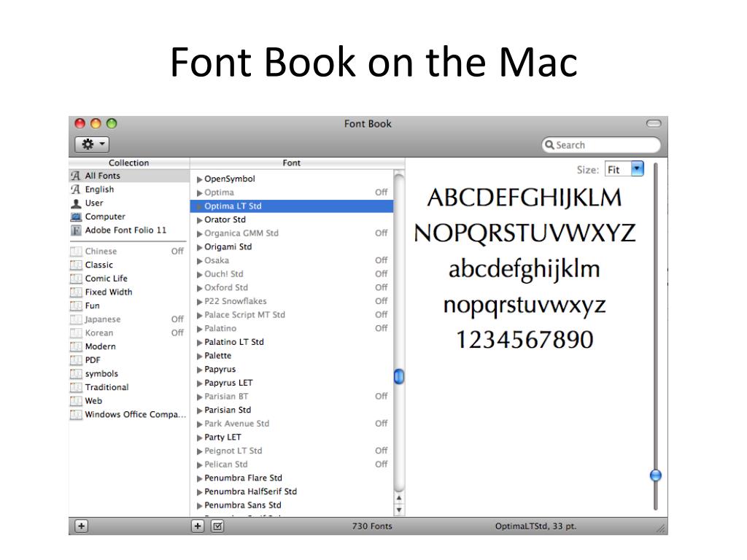Click the 730 Fonts status text

[x=372, y=526]
